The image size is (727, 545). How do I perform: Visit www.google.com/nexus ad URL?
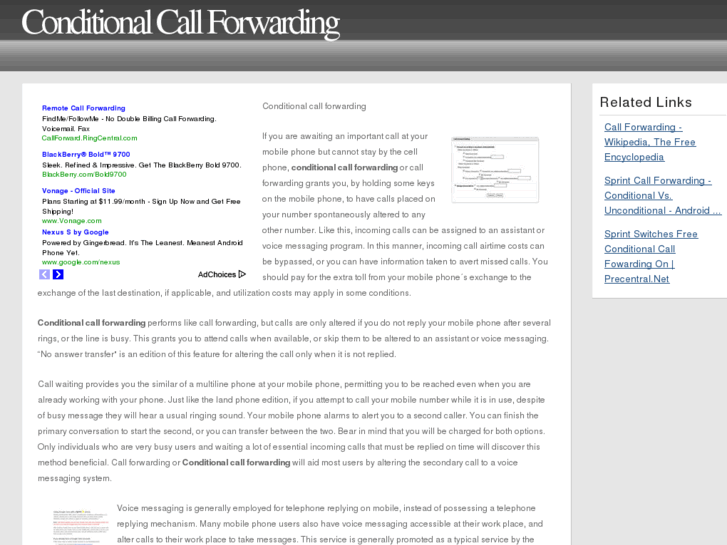tap(81, 262)
